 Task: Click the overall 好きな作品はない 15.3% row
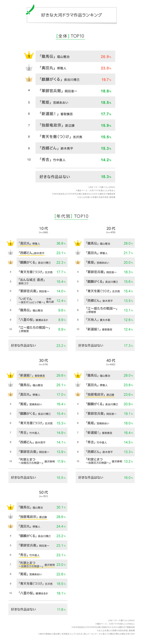point(75,177)
